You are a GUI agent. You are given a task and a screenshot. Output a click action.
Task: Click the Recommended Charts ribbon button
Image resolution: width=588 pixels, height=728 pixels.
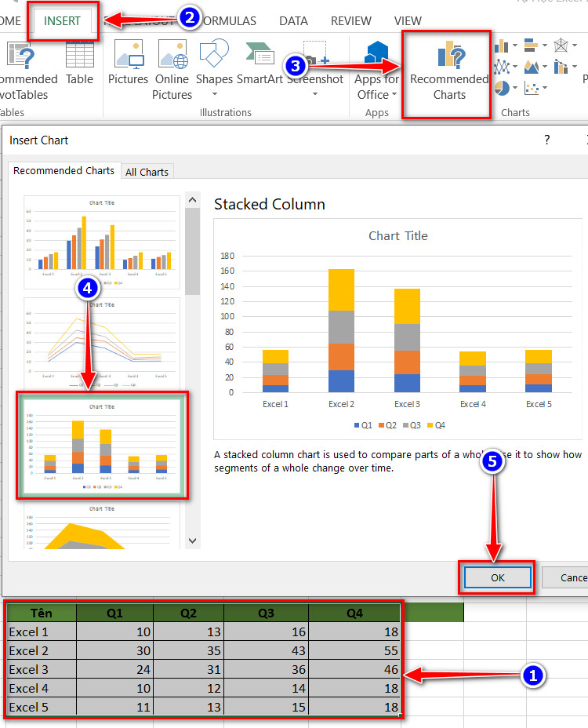(x=448, y=71)
